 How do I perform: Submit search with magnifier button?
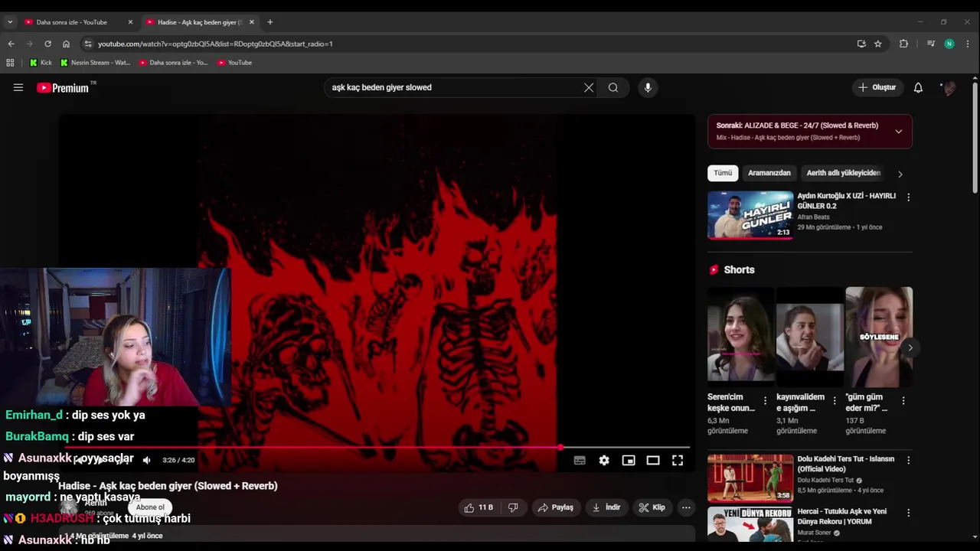613,87
